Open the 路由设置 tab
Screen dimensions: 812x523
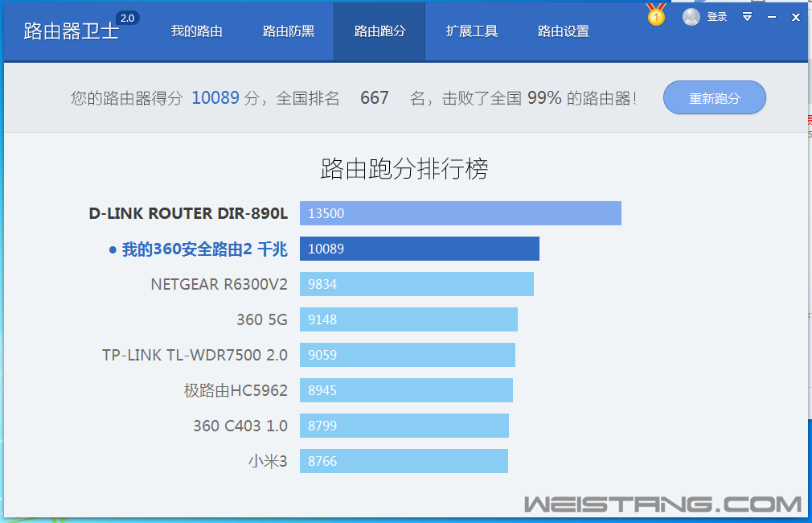click(563, 31)
